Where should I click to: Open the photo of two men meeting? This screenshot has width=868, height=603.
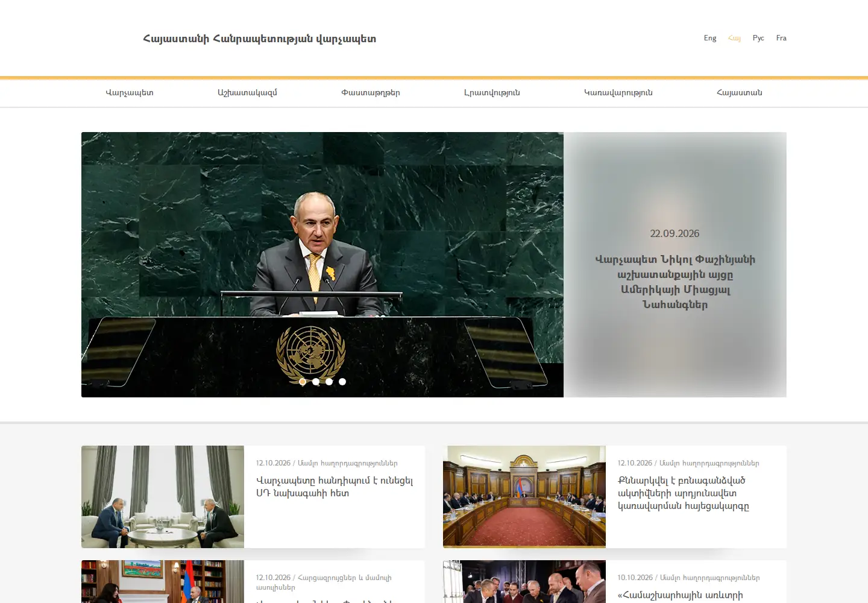(163, 497)
